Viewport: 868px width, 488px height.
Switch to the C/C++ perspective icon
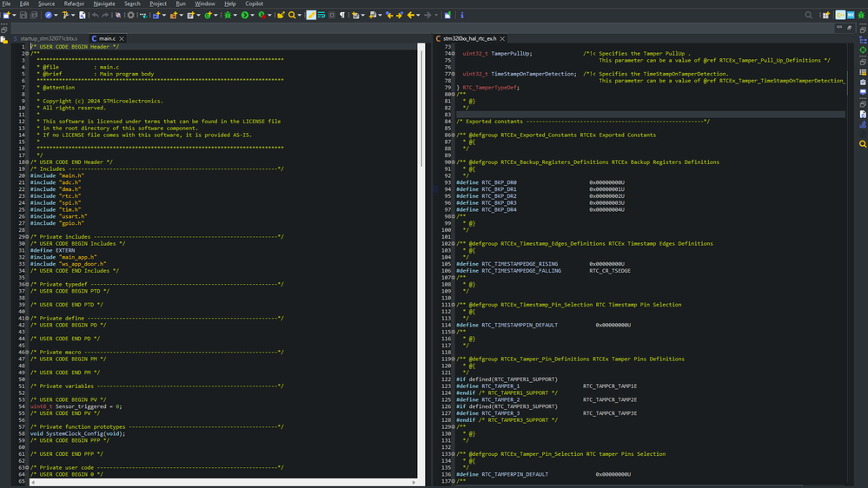[x=840, y=15]
